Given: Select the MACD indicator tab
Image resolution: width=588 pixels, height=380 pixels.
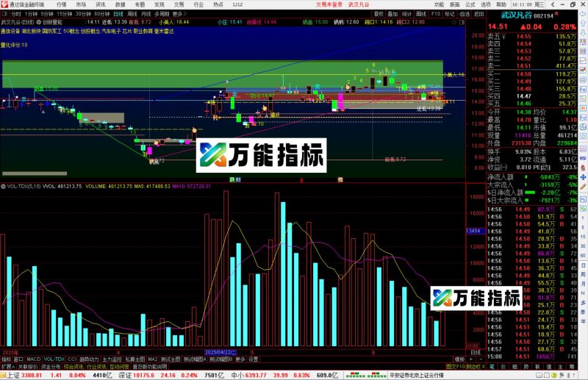Looking at the screenshot, I should pos(33,359).
